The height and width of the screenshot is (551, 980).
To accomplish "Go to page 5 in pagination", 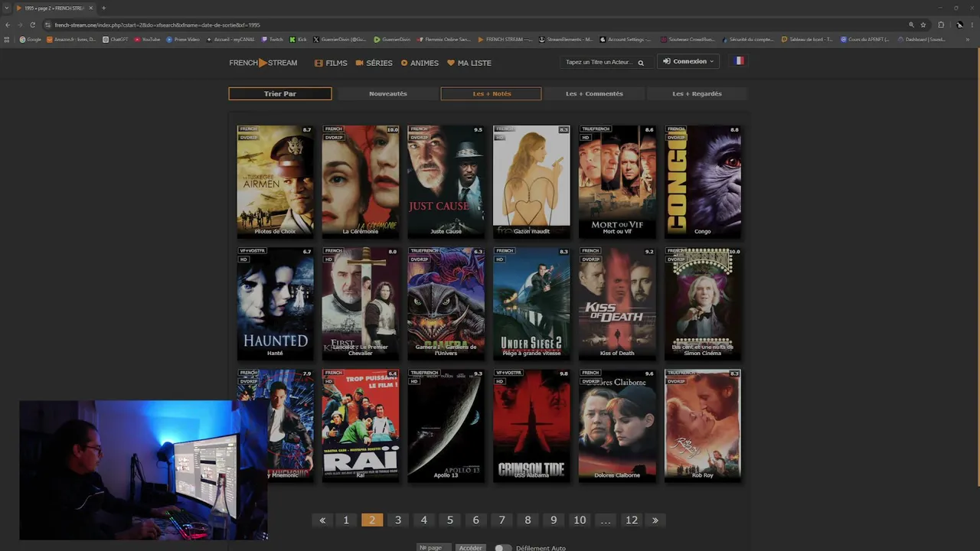I will 450,520.
